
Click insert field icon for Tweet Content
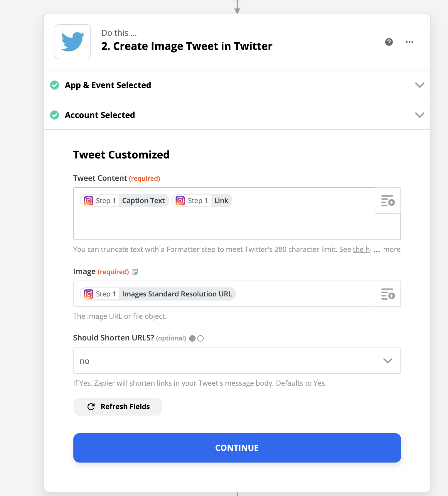click(x=388, y=201)
